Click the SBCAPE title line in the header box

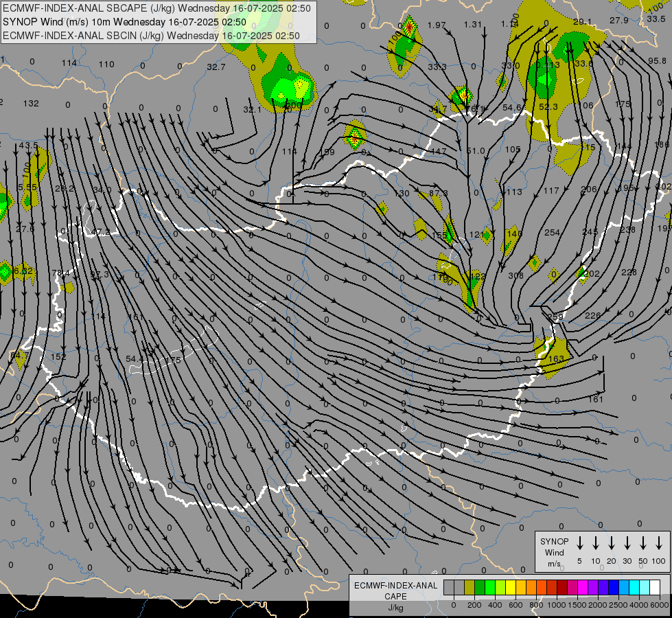point(157,8)
